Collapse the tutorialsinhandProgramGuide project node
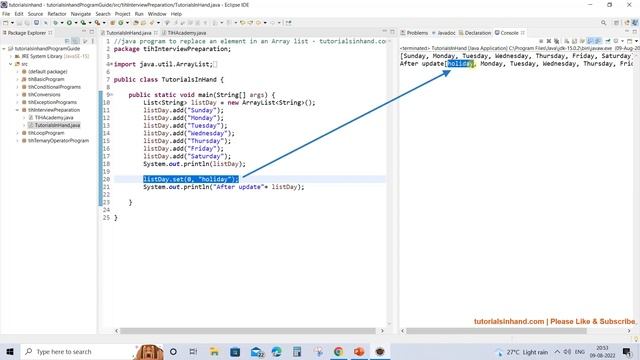 (x=4, y=49)
